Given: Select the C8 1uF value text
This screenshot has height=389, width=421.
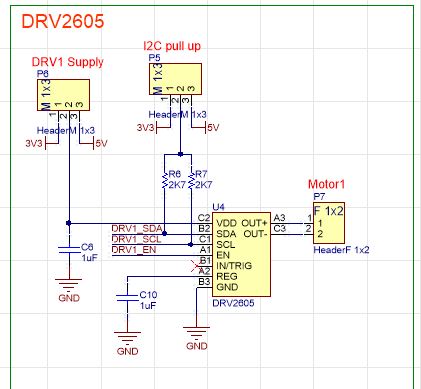Looking at the screenshot, I should (89, 258).
